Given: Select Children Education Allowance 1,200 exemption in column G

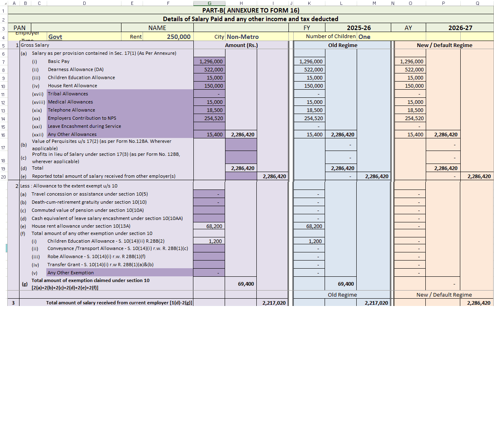Looking at the screenshot, I should pyautogui.click(x=209, y=241).
